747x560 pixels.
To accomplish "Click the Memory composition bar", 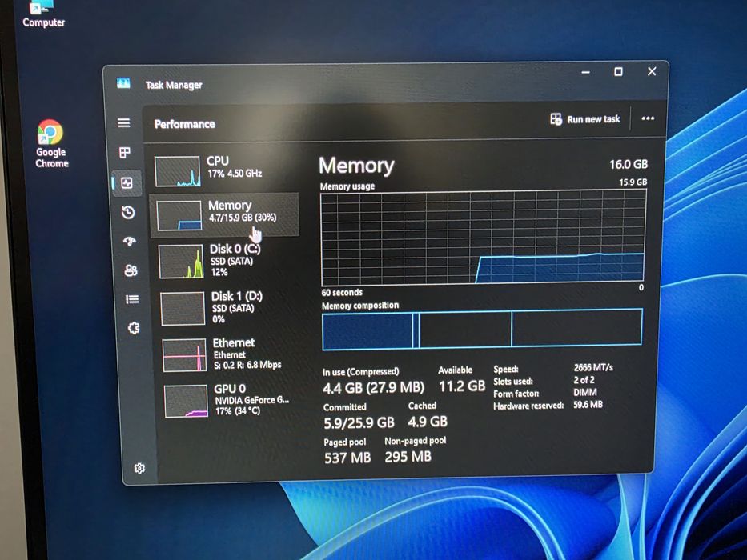I will (482, 329).
